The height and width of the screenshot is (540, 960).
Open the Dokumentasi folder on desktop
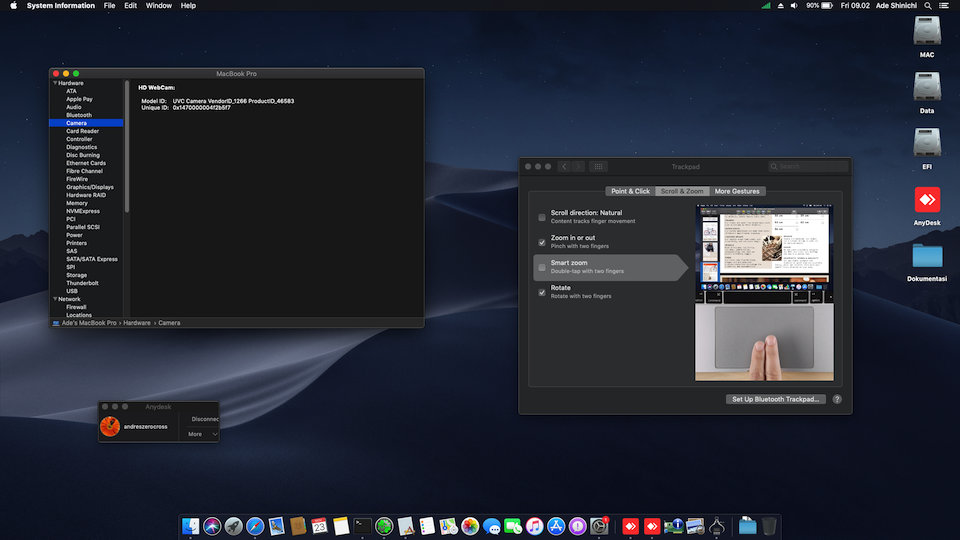tap(927, 257)
